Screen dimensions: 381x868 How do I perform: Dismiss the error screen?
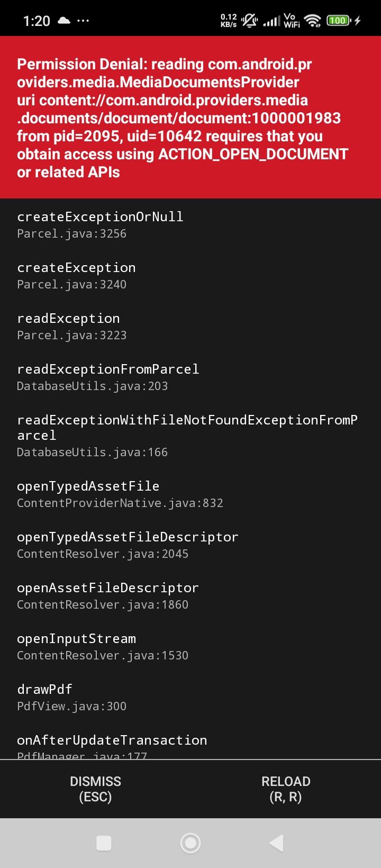95,789
